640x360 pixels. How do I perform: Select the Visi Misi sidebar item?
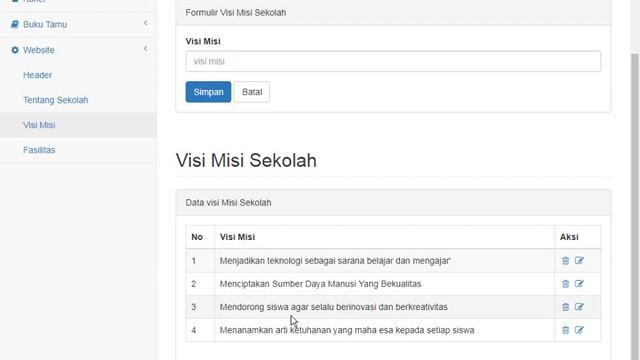tap(78, 125)
